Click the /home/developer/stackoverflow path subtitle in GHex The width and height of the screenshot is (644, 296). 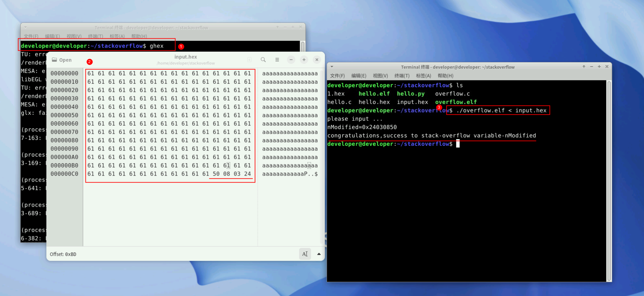click(186, 63)
